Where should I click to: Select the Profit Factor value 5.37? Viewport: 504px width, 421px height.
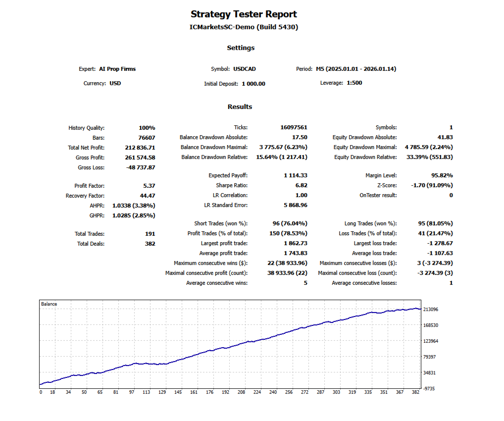pyautogui.click(x=150, y=185)
